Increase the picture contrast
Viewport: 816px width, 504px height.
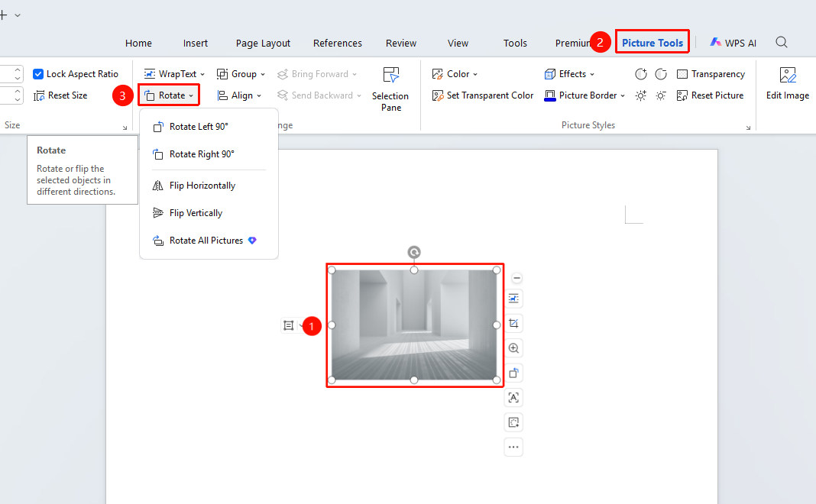(640, 74)
